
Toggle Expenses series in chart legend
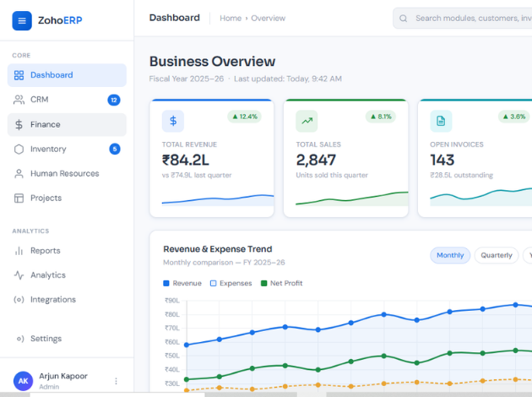tap(231, 283)
